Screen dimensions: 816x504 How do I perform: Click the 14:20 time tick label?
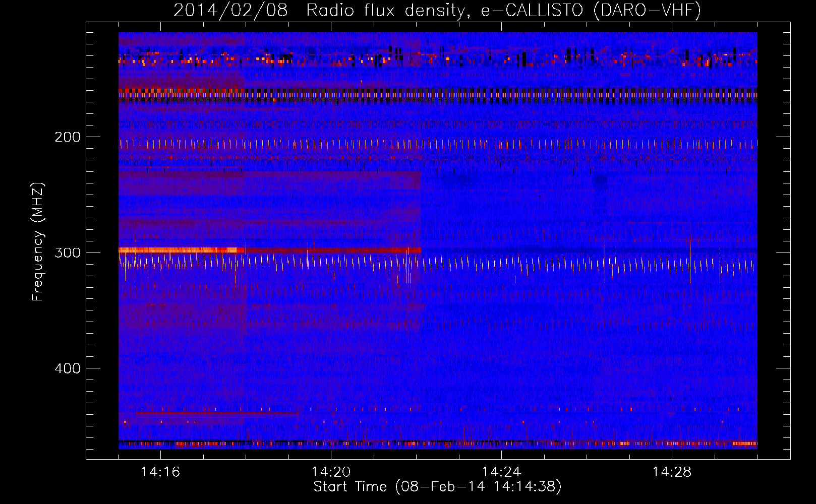click(331, 472)
